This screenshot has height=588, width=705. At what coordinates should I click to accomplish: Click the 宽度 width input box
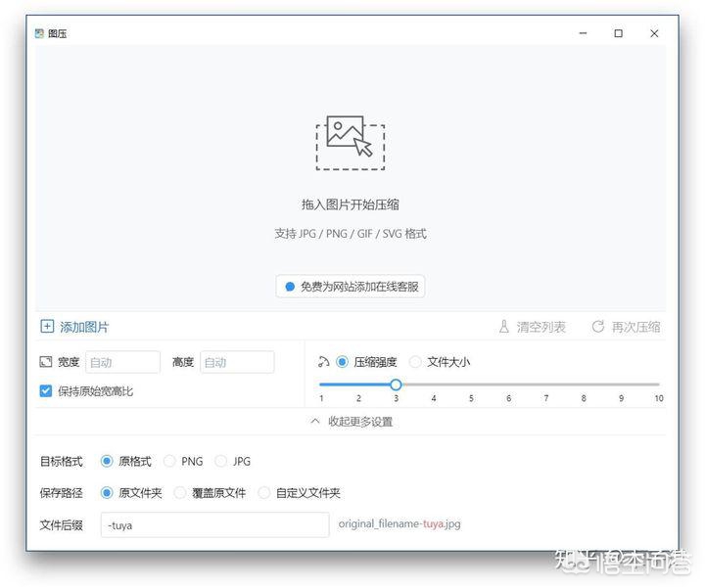[122, 362]
